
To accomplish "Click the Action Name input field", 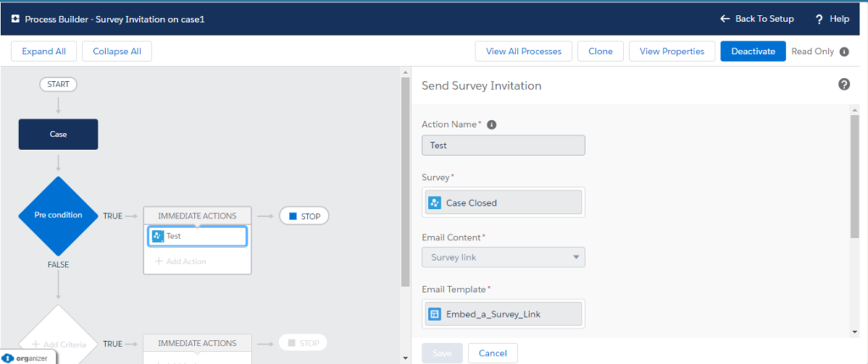I will [503, 146].
